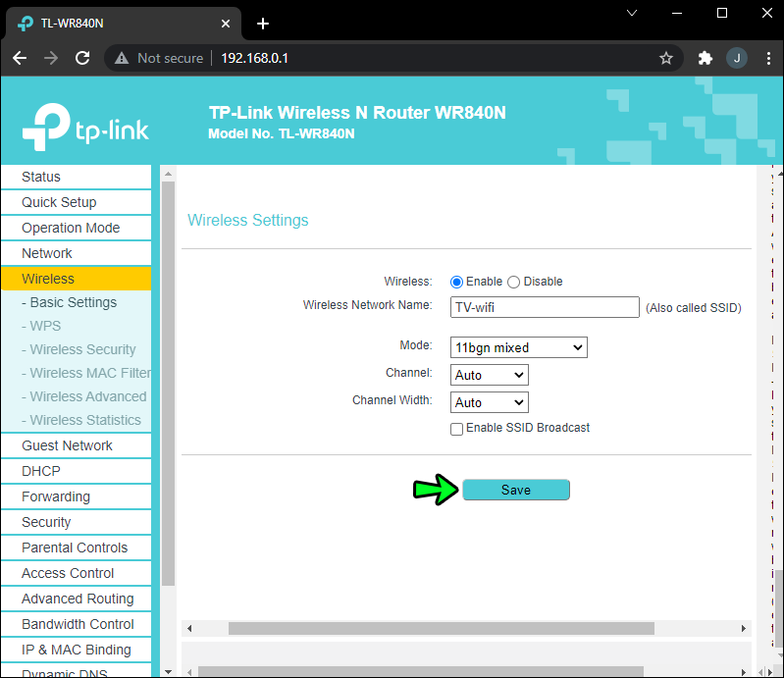
Task: Reload the router page
Action: (83, 58)
